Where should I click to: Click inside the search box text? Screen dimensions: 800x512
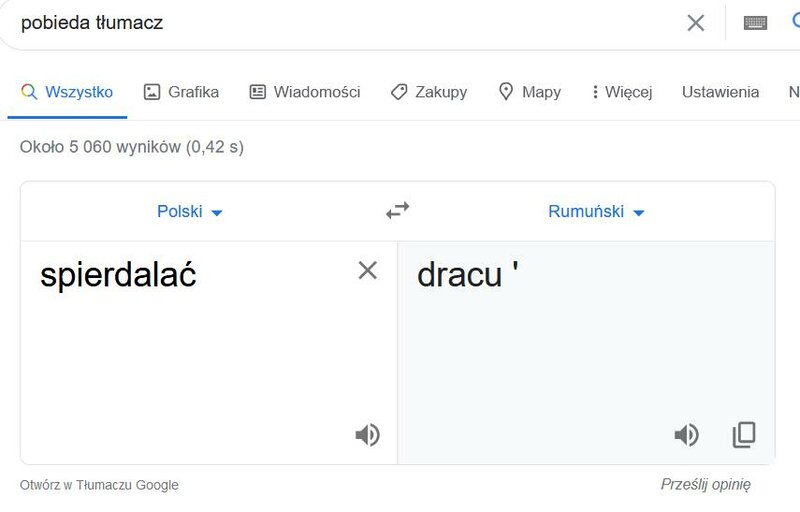92,23
